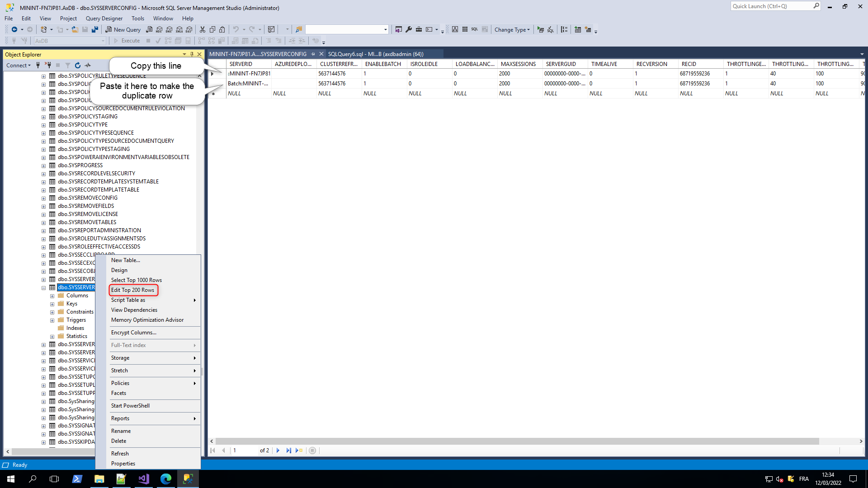
Task: Open a new MDX query
Action: click(x=158, y=29)
